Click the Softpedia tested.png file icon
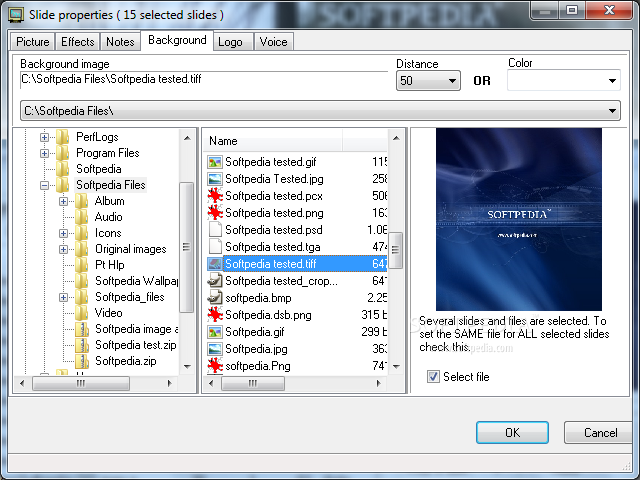The width and height of the screenshot is (640, 480). coord(215,213)
